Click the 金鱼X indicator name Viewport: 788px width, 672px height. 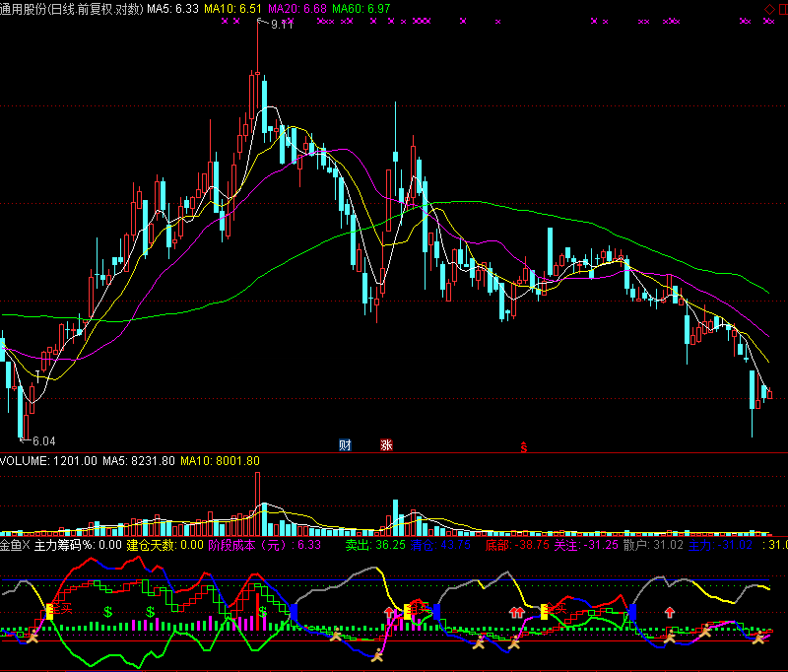tap(15, 545)
